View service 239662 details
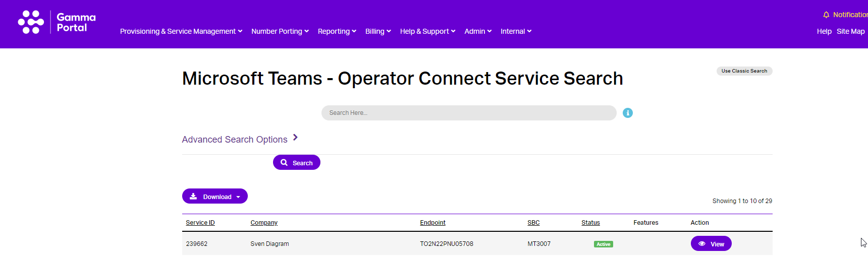Screen dimensions: 868x257 pos(711,243)
